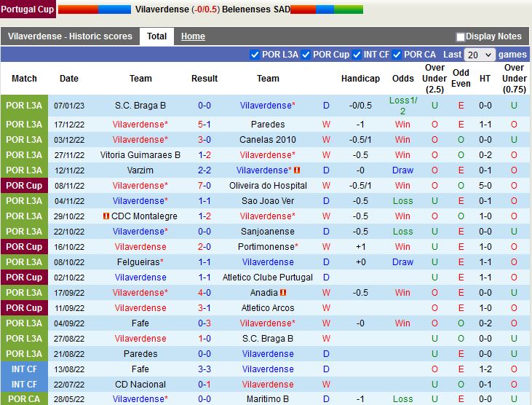Click the INT CF badge for 13/08/22 match
The image size is (532, 405).
(x=24, y=369)
